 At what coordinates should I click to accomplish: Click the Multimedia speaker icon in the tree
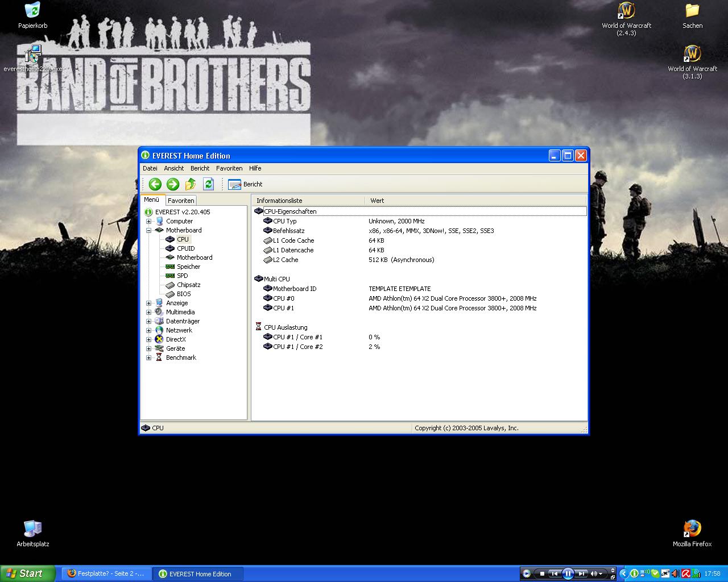(159, 312)
